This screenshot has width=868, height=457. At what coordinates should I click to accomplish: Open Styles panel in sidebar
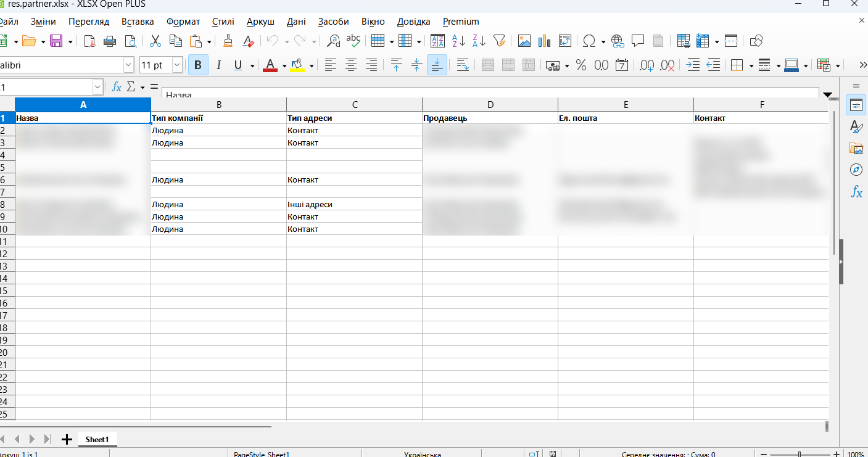(x=856, y=126)
